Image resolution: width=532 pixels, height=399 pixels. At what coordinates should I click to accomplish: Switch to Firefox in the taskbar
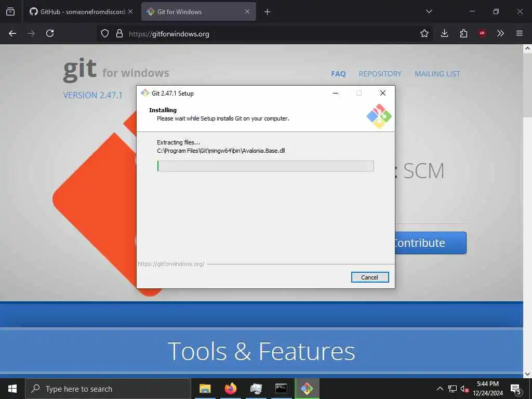[230, 389]
